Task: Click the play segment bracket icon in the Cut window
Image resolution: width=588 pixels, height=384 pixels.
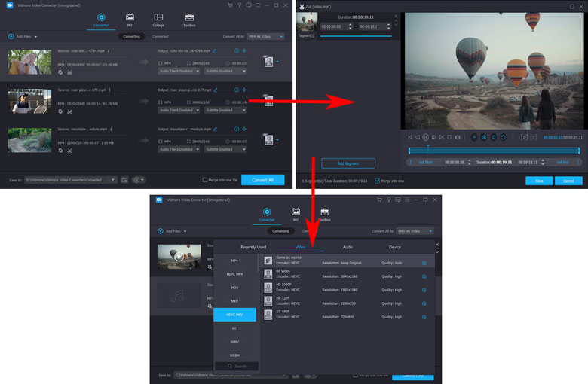Action: [524, 138]
